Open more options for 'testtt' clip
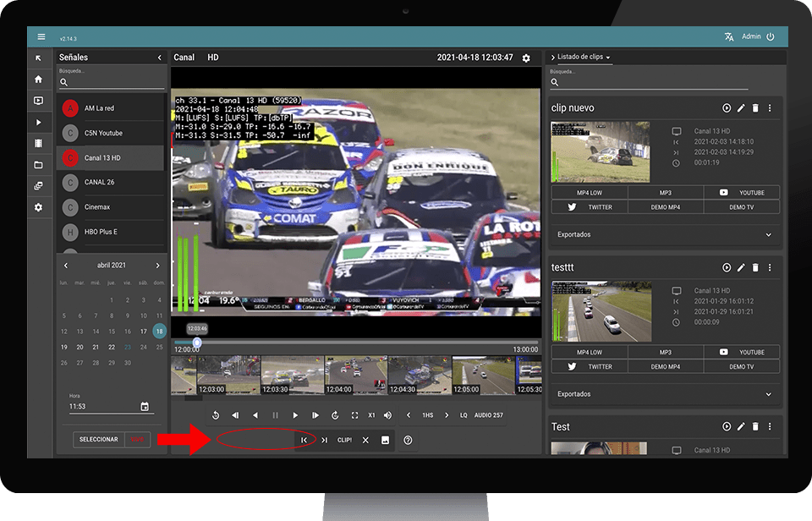 pyautogui.click(x=770, y=267)
